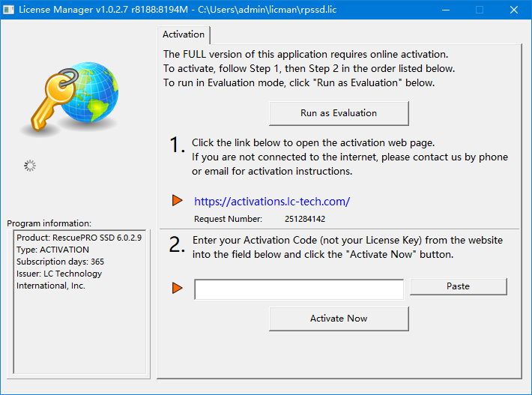Click the 'Program information:' label
The height and width of the screenshot is (395, 532).
(49, 223)
